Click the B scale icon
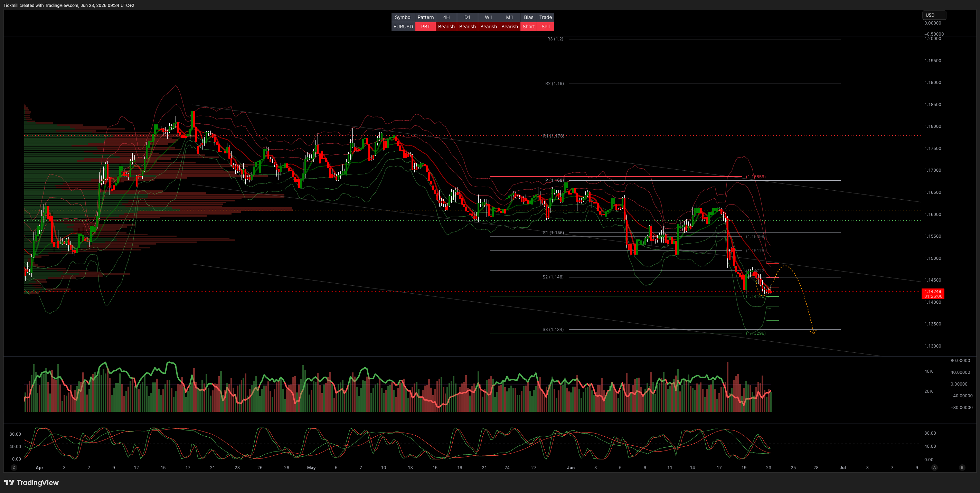This screenshot has height=493, width=980. (x=962, y=467)
